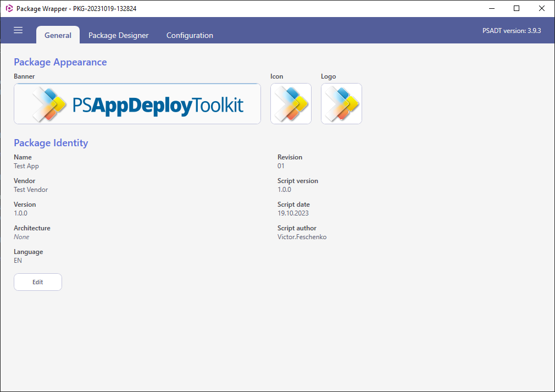Click the Architecture value 'None'
Image resolution: width=555 pixels, height=392 pixels.
point(21,237)
